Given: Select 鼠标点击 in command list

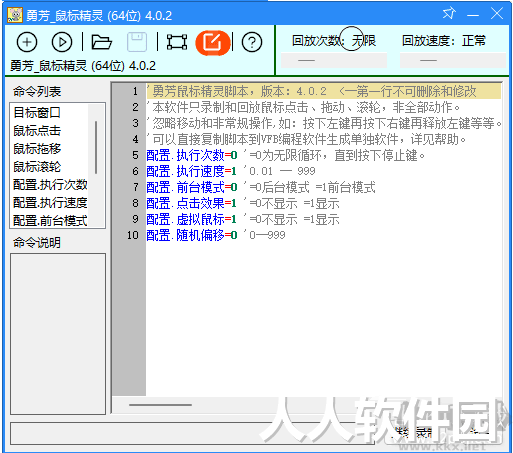Looking at the screenshot, I should tap(37, 131).
